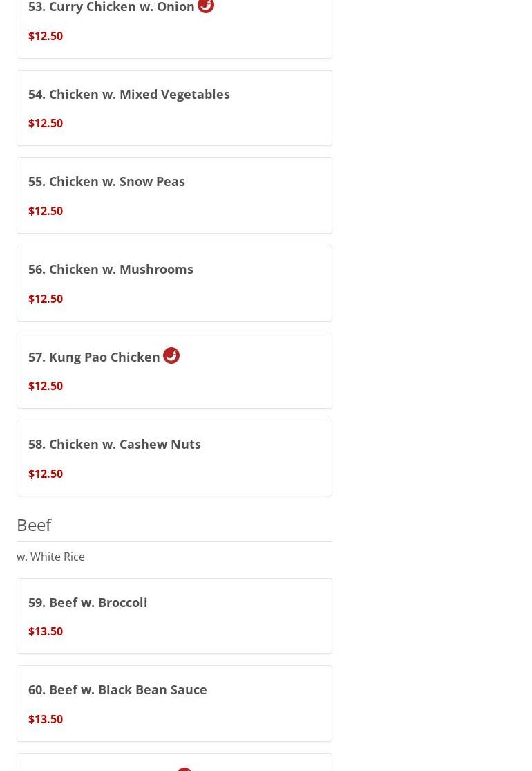This screenshot has height=771, width=532.
Task: Select 54. Chicken w. Mixed Vegetables
Action: pyautogui.click(x=174, y=108)
